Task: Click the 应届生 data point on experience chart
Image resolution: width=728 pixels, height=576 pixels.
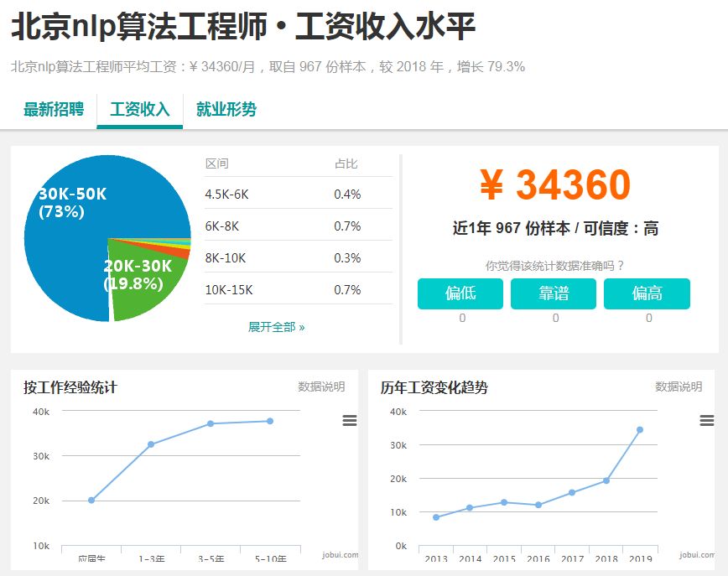Action: pos(91,501)
